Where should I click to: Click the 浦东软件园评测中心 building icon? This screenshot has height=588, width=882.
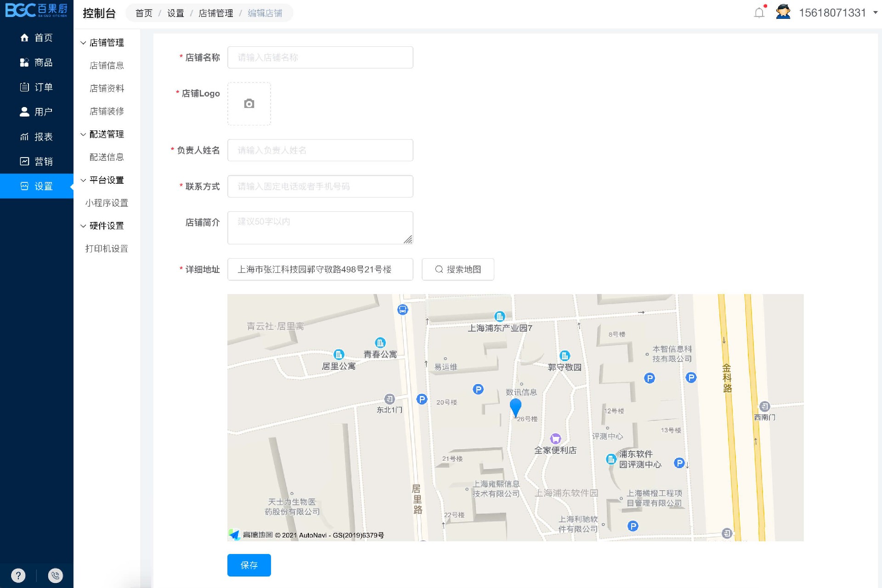(x=611, y=459)
